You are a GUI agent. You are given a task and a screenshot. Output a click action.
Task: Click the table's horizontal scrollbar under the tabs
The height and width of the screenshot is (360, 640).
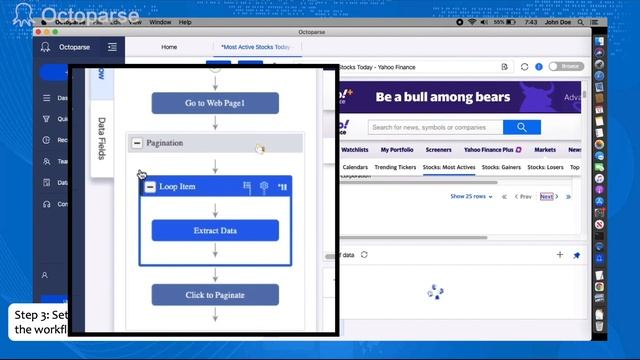point(419,182)
